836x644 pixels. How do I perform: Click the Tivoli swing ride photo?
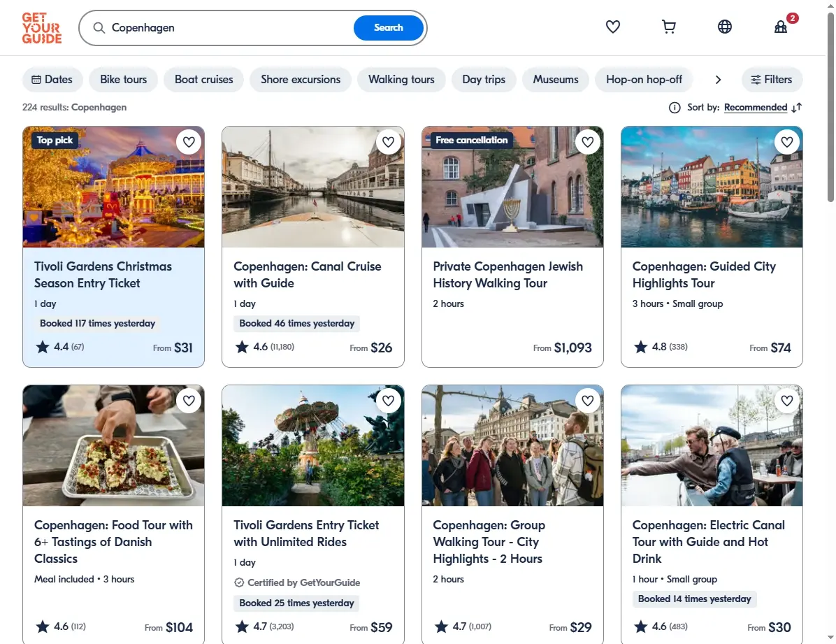313,445
